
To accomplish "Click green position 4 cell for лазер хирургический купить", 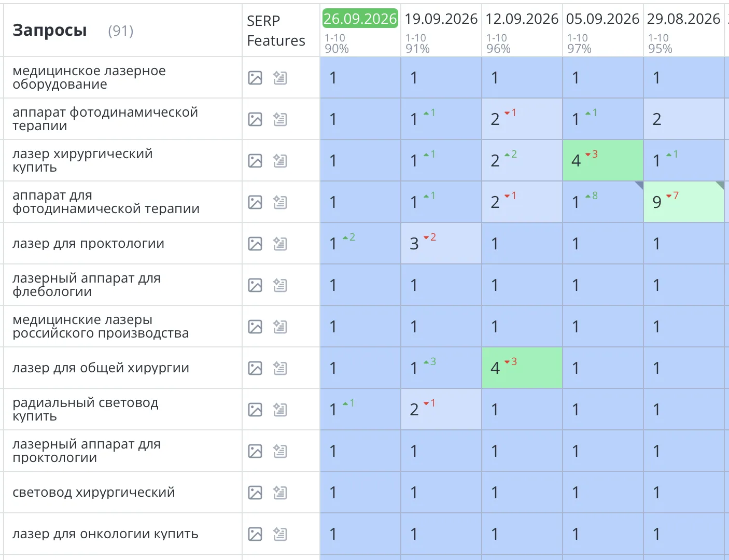I will point(603,161).
